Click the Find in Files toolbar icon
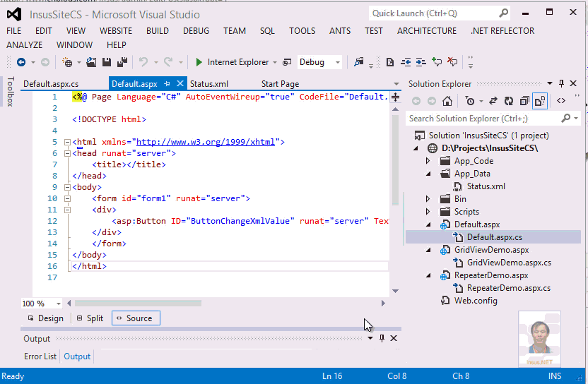 pyautogui.click(x=359, y=62)
